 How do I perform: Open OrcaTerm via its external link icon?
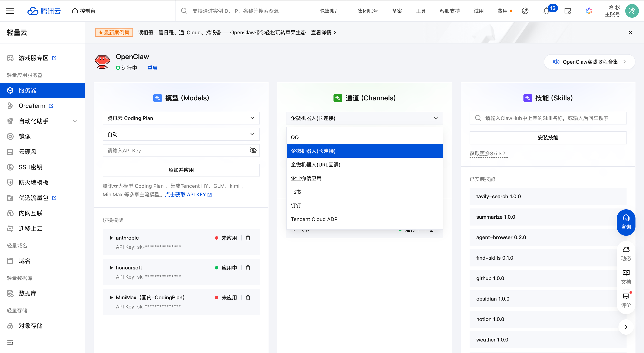point(51,106)
